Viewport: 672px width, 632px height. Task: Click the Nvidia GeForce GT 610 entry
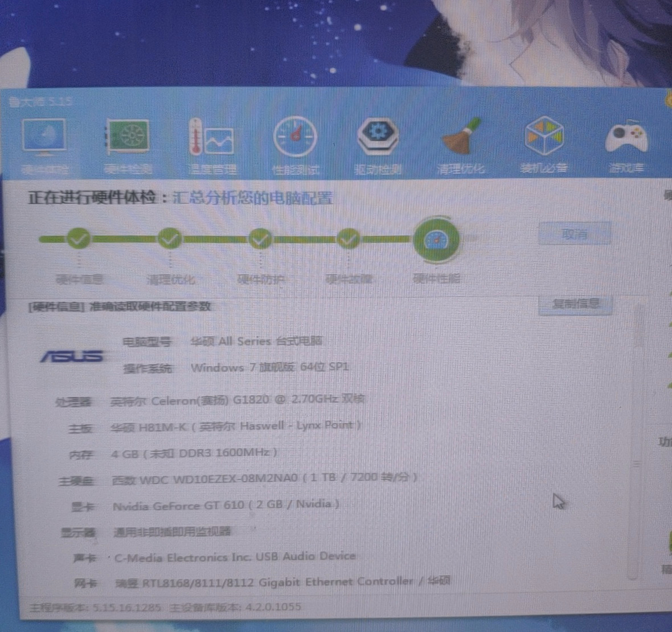pyautogui.click(x=226, y=504)
